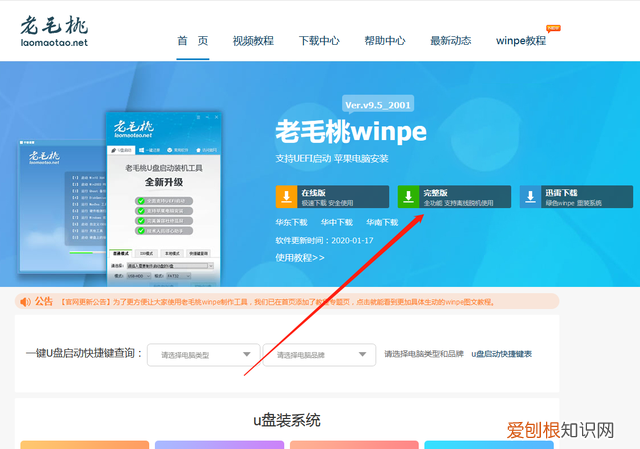Click the 请选择电脑类型和品牌 hint text

tap(424, 354)
